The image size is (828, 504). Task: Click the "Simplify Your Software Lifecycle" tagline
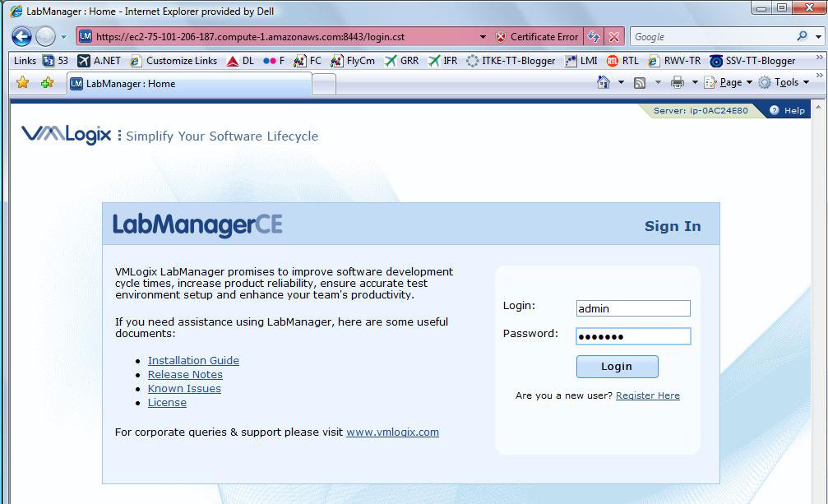pyautogui.click(x=222, y=136)
